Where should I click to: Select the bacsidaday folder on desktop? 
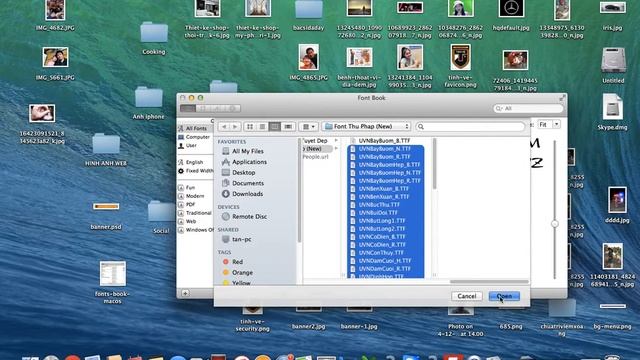pos(309,16)
